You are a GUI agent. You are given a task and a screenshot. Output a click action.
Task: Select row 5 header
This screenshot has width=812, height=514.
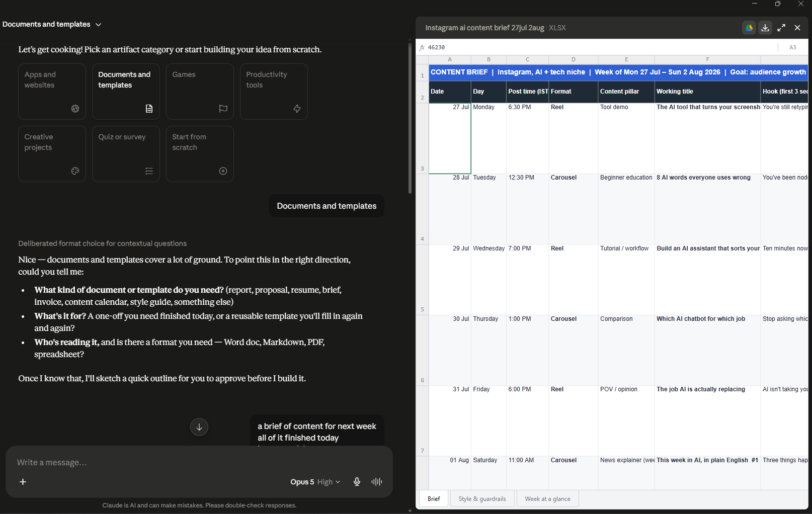422,280
